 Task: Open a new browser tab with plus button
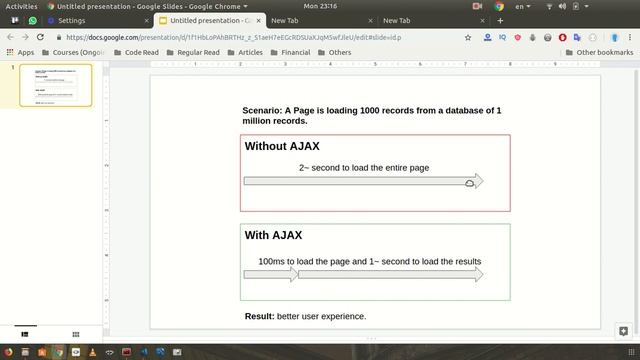pos(500,20)
